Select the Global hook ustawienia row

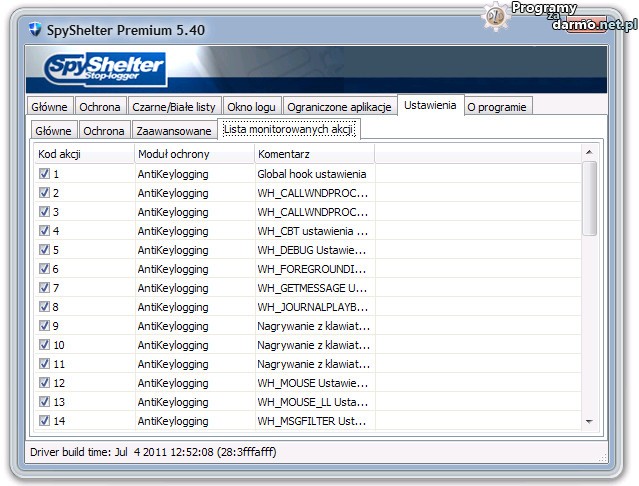[x=312, y=174]
